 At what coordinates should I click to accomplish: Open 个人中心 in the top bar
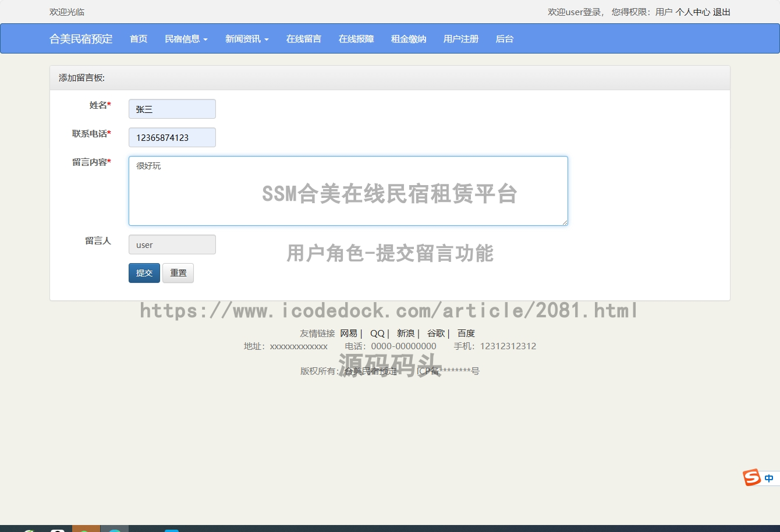pyautogui.click(x=693, y=12)
